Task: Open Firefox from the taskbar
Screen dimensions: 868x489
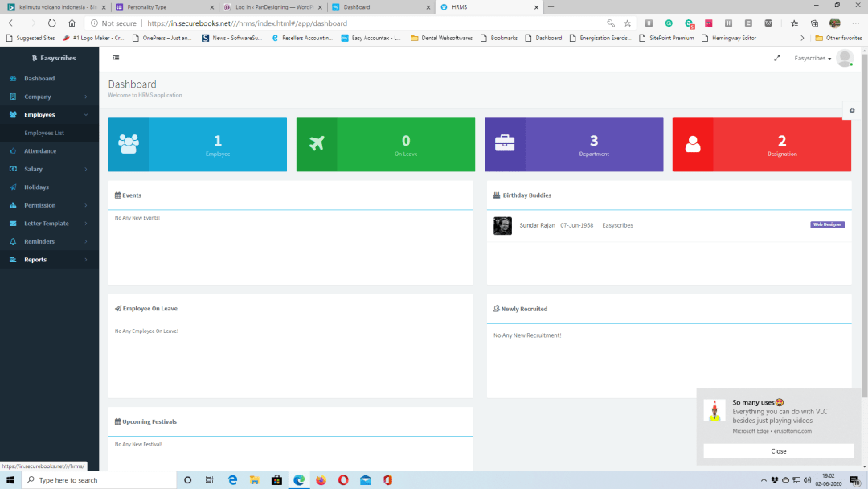Action: click(x=321, y=480)
